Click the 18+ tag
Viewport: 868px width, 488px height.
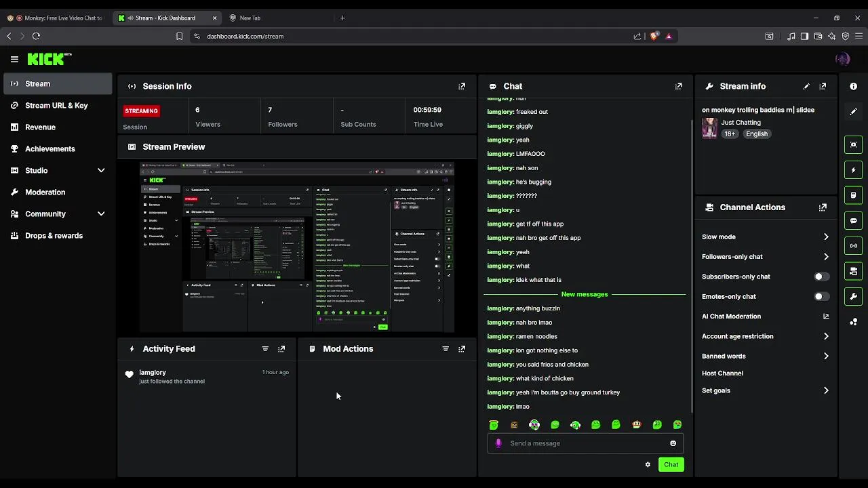tap(730, 134)
